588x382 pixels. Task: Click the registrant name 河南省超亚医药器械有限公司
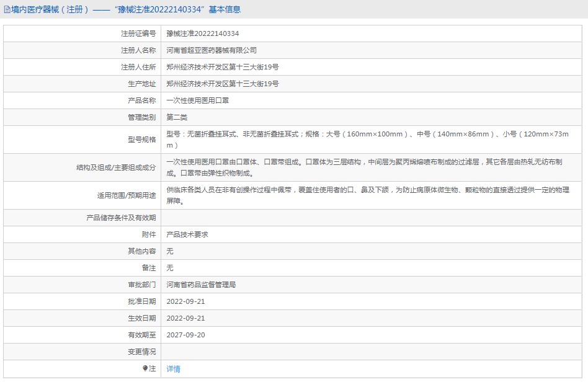212,50
